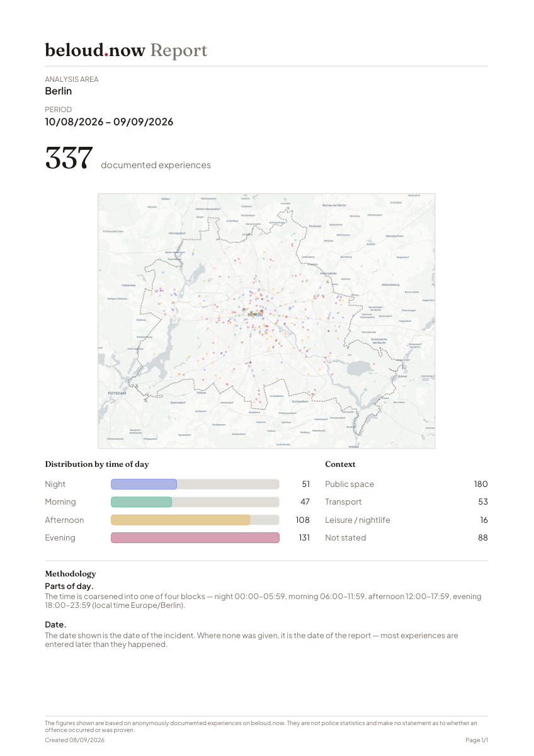This screenshot has width=534, height=756.
Task: Click the "Berlin" analysis area value
Action: [59, 91]
